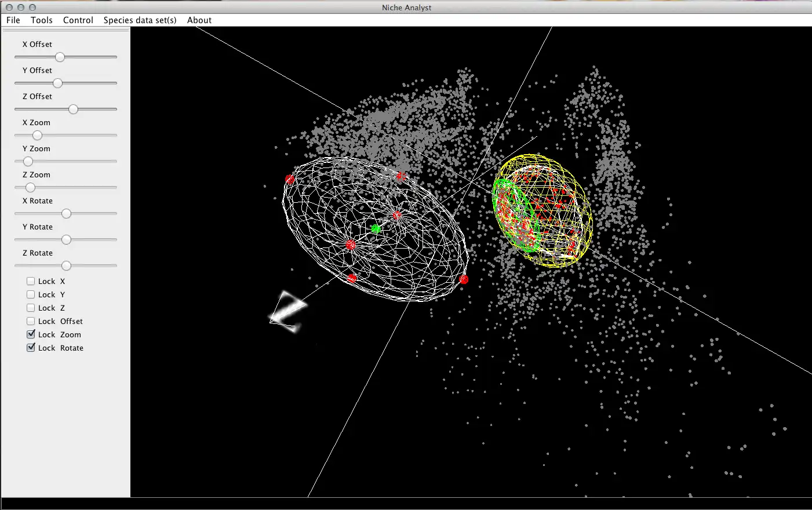Open the Species data set(s) menu
The image size is (812, 510).
click(x=140, y=20)
